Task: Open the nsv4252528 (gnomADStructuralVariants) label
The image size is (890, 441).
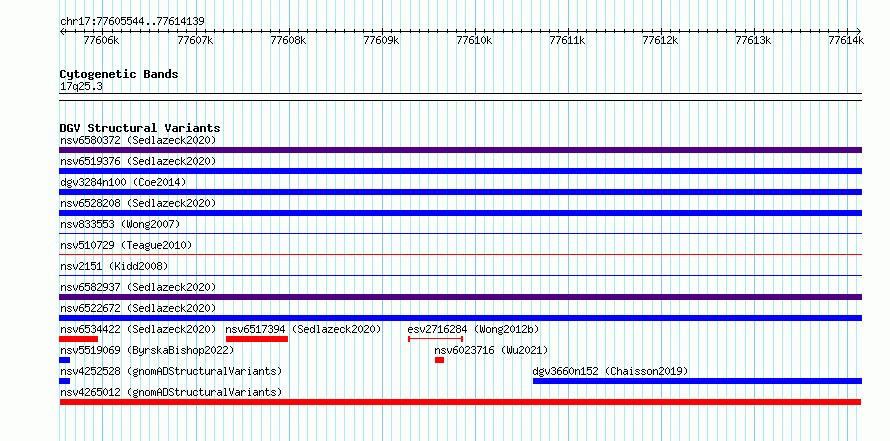Action: [171, 371]
